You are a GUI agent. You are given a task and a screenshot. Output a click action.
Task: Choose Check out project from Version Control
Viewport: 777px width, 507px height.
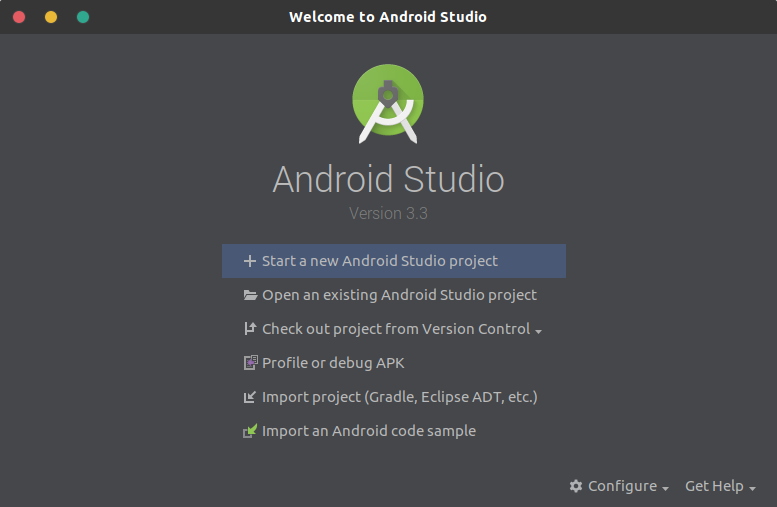[x=396, y=329]
